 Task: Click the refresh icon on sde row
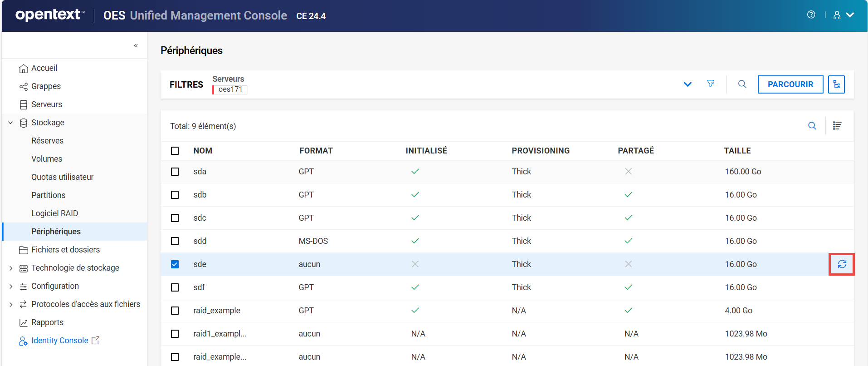(x=842, y=264)
